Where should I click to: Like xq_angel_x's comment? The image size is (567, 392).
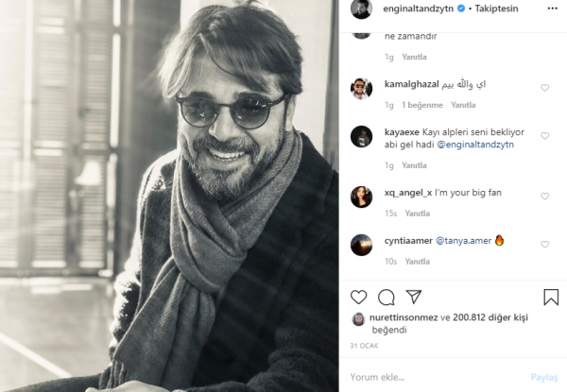tap(545, 196)
